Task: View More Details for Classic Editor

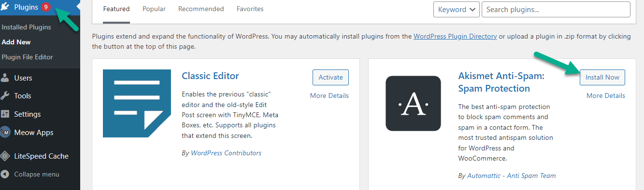Action: click(329, 95)
